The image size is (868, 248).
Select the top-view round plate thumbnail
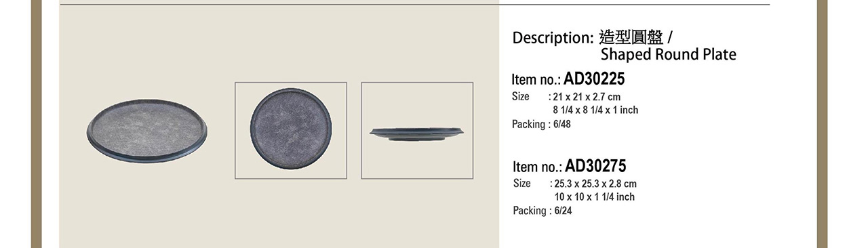pos(291,131)
